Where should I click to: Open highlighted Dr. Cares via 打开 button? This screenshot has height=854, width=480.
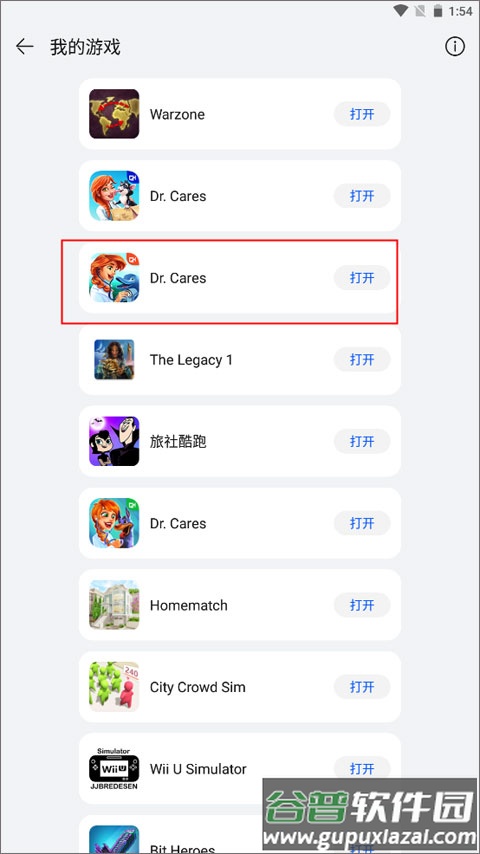[362, 278]
